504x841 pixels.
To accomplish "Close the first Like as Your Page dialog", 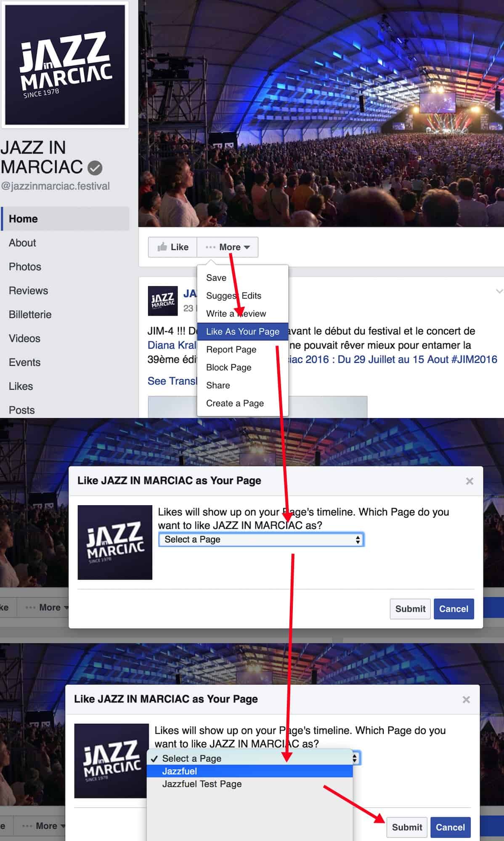I will 470,481.
